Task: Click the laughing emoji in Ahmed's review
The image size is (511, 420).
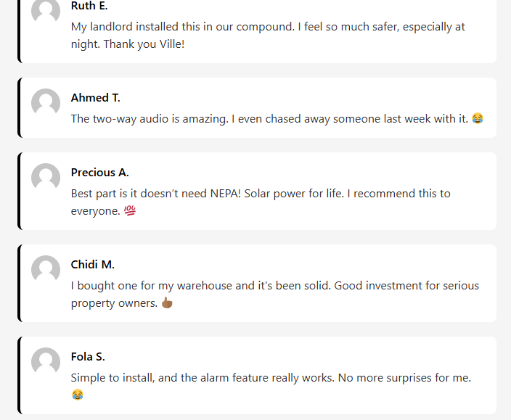Action: (478, 118)
